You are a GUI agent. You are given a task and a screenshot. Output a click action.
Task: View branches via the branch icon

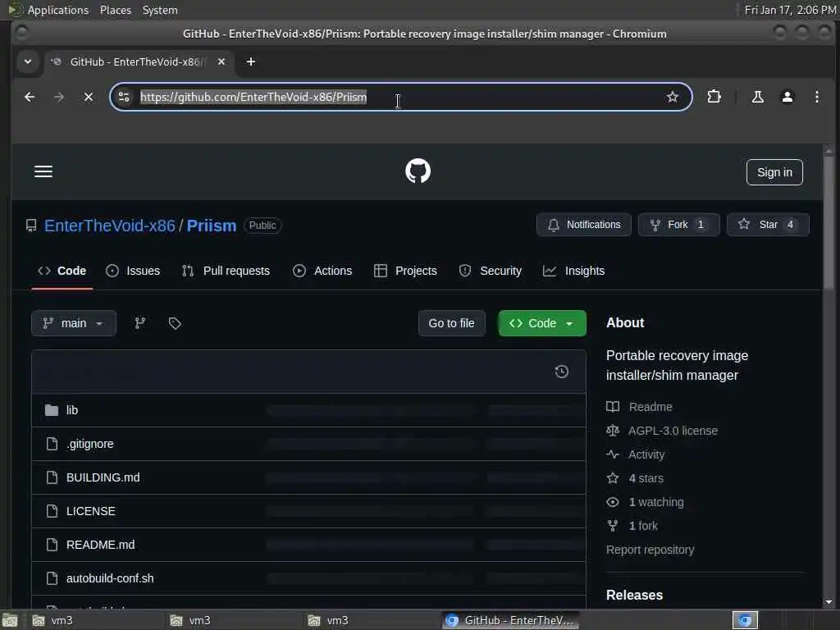tap(139, 323)
